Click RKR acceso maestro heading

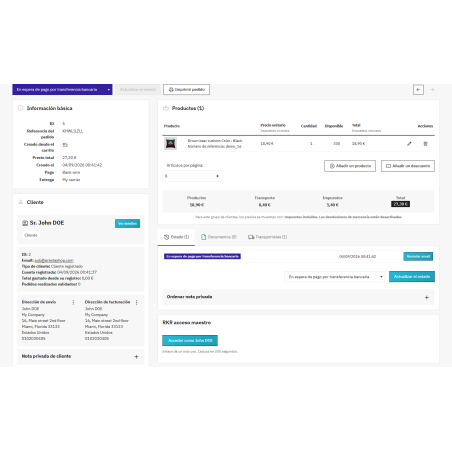[187, 323]
